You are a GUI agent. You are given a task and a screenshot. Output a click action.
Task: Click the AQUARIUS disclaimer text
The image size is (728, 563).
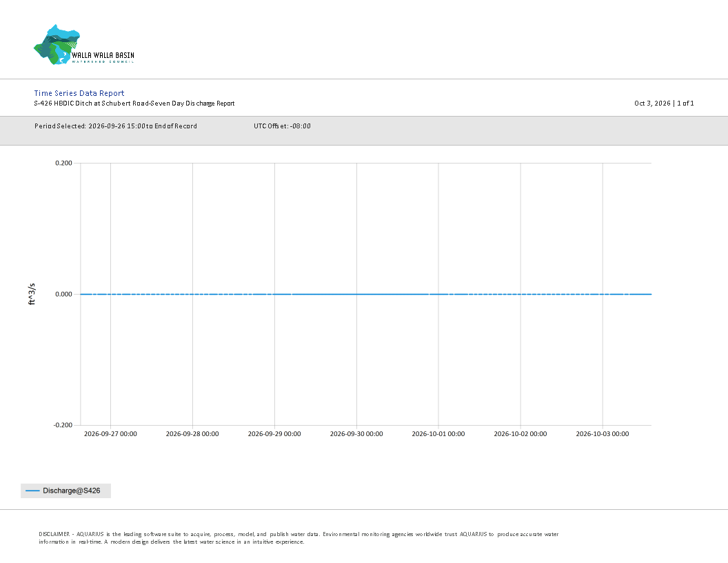(299, 538)
